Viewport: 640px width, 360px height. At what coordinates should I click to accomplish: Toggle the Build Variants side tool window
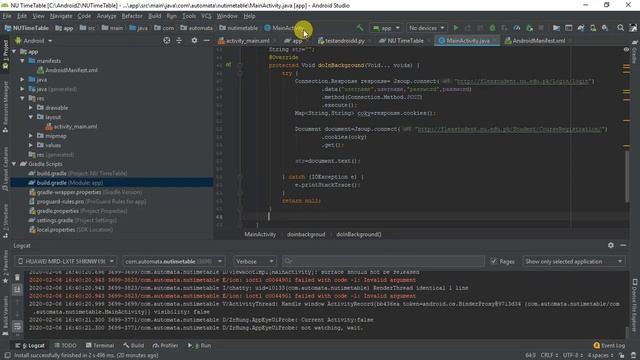pyautogui.click(x=5, y=316)
